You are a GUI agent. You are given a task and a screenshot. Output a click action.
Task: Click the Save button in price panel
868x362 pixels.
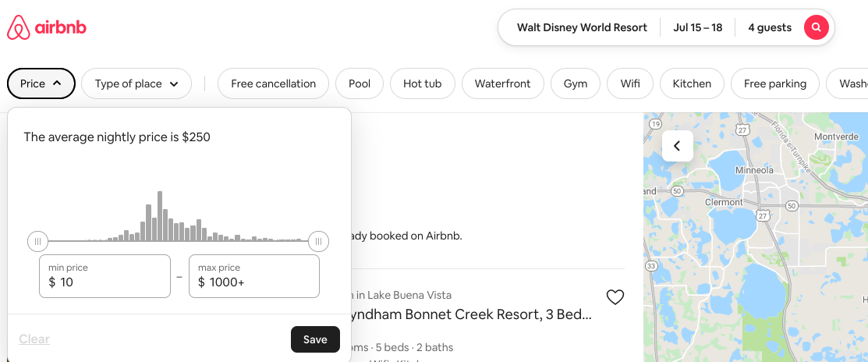[315, 339]
